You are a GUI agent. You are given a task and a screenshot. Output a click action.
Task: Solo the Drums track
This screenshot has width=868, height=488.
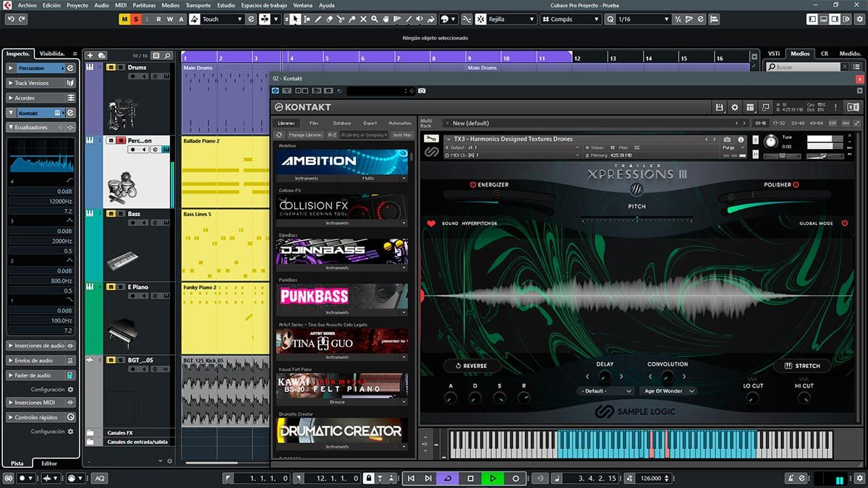click(120, 67)
